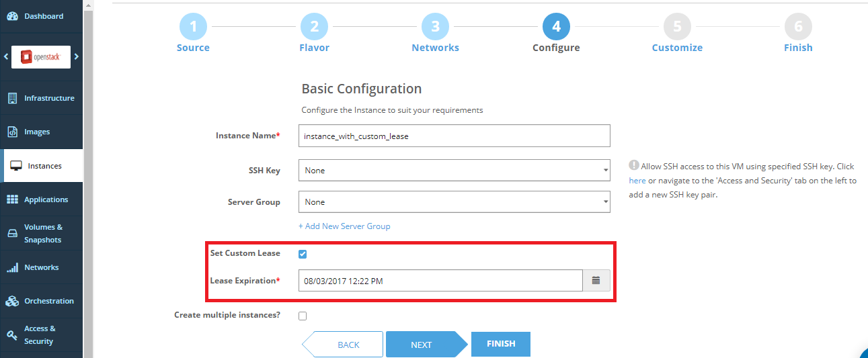Click right arrow beside the OpenStack logo

pyautogui.click(x=77, y=56)
